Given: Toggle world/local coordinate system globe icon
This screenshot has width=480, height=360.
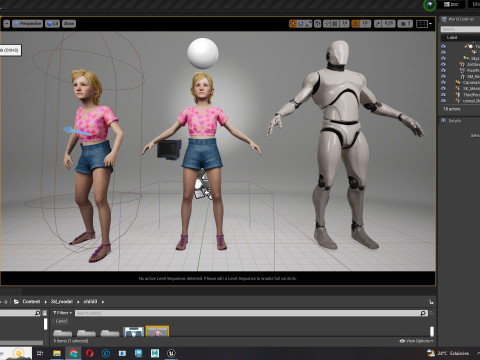Looking at the screenshot, I should click(x=318, y=24).
